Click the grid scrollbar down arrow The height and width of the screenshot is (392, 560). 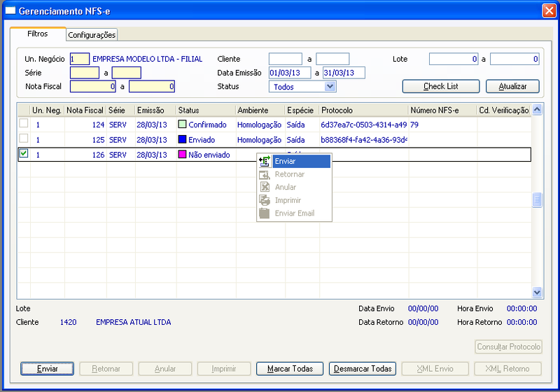pos(537,293)
